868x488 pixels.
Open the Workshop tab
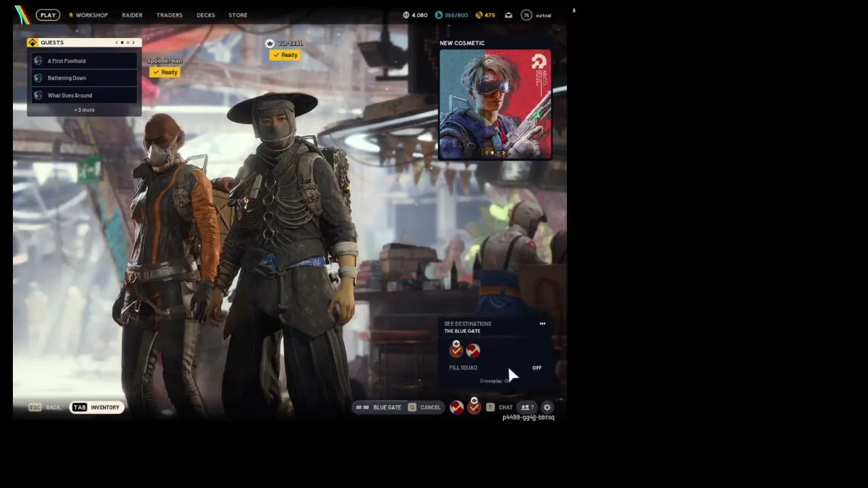[92, 15]
